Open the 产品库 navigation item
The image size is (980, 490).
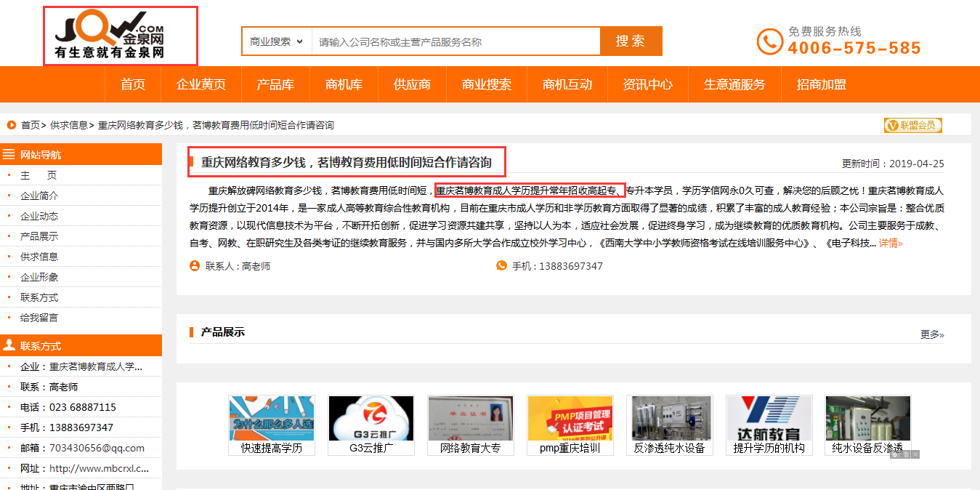pos(275,84)
